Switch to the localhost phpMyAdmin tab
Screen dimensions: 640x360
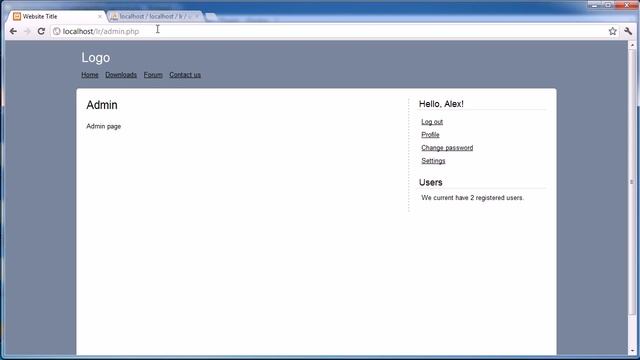[154, 16]
